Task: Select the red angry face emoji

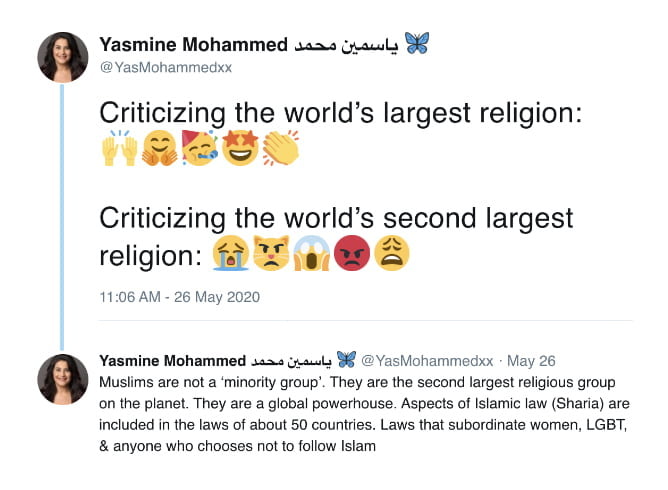Action: [x=351, y=255]
